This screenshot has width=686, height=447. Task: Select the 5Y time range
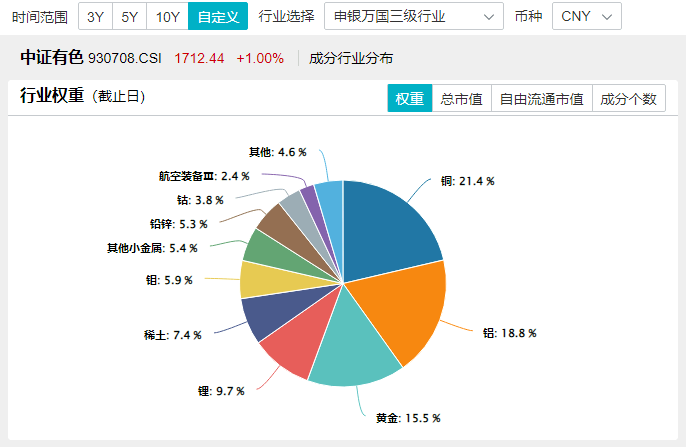point(130,16)
